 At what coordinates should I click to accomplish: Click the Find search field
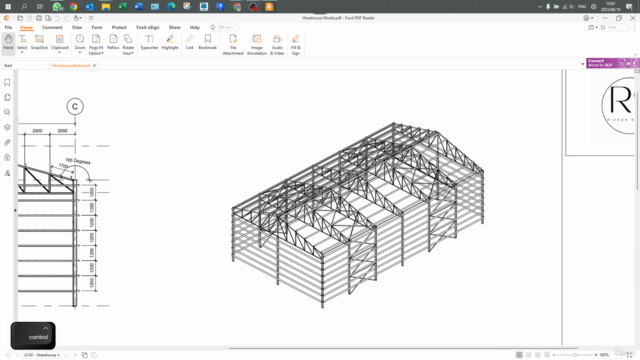(x=614, y=27)
